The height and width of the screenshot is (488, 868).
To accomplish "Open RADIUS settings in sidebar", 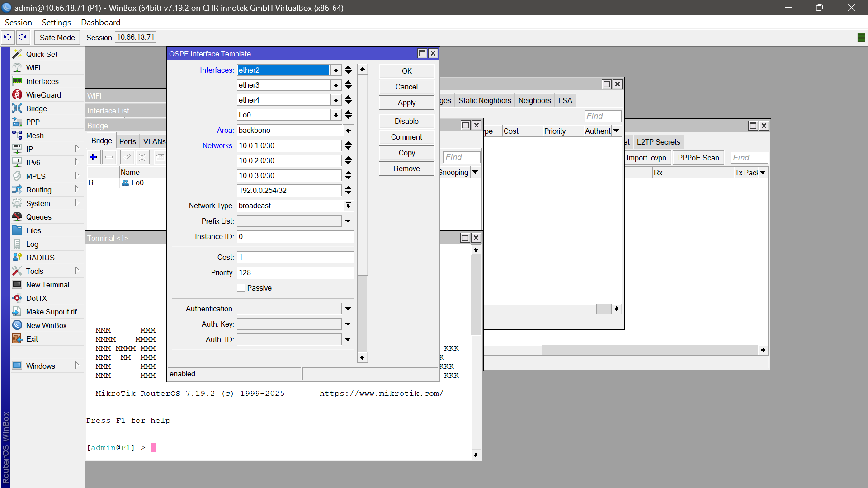I will click(40, 258).
